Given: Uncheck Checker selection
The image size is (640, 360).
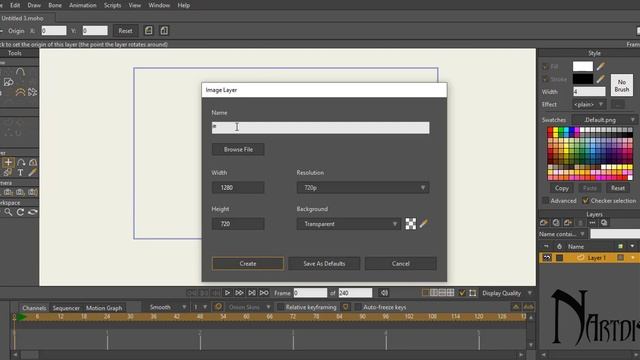Looking at the screenshot, I should pyautogui.click(x=585, y=200).
